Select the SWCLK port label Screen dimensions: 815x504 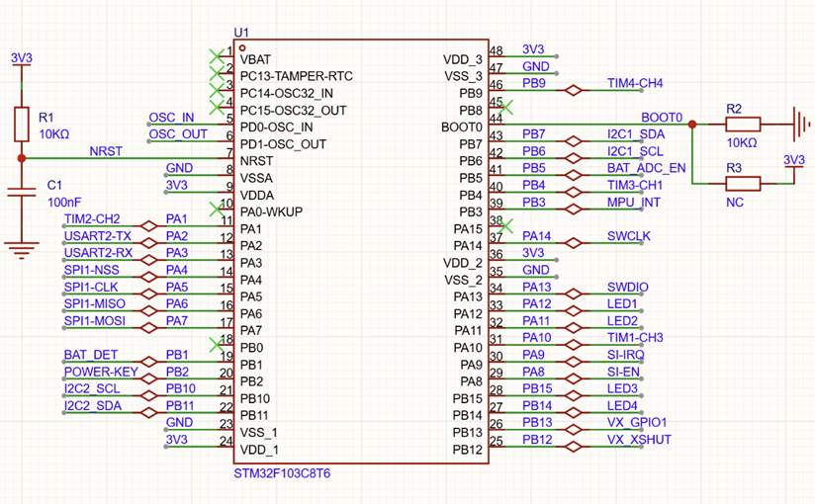coord(629,236)
